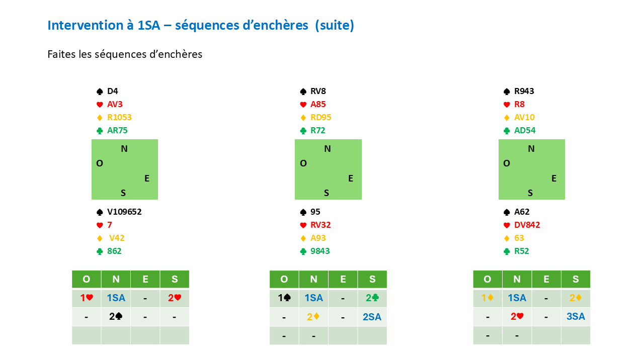Select the hand text DV842
The image size is (644, 362).
point(527,225)
